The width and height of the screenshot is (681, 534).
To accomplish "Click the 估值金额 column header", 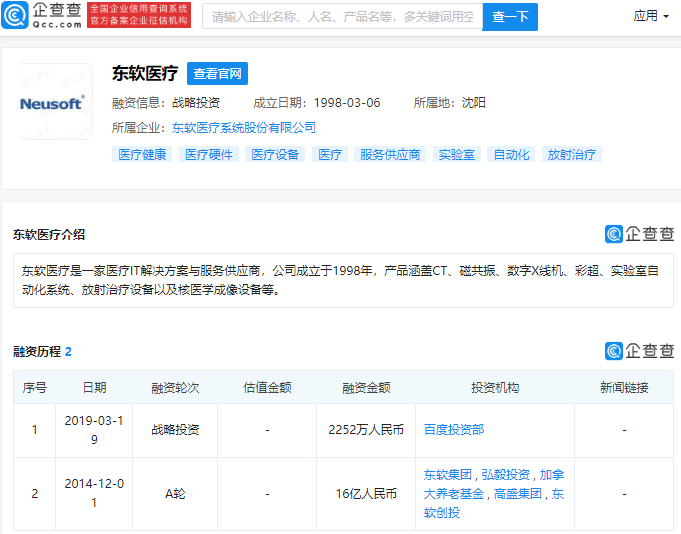I will [267, 387].
